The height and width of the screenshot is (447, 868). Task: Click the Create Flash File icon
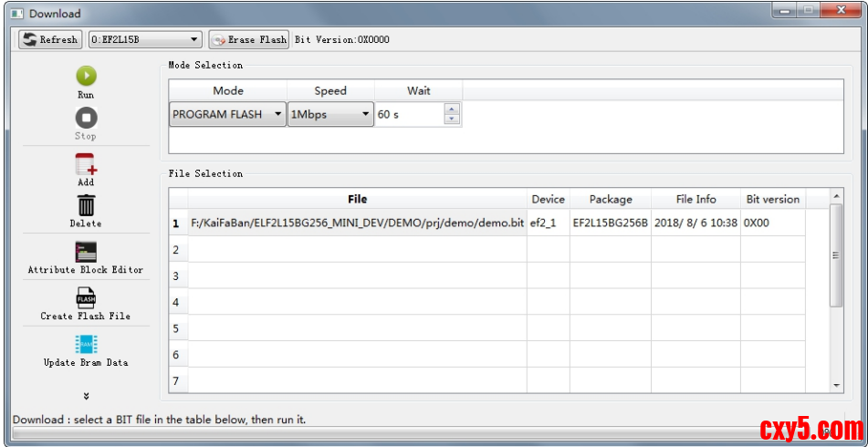coord(86,298)
